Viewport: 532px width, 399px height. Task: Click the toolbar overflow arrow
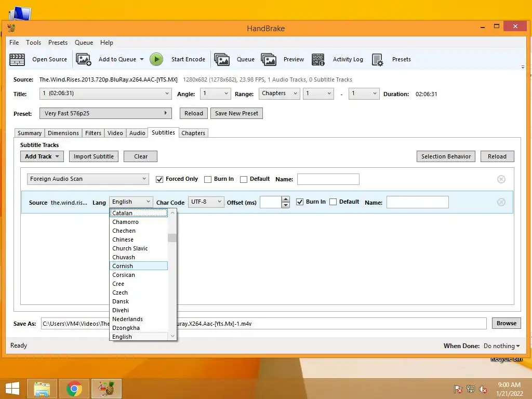[x=523, y=67]
